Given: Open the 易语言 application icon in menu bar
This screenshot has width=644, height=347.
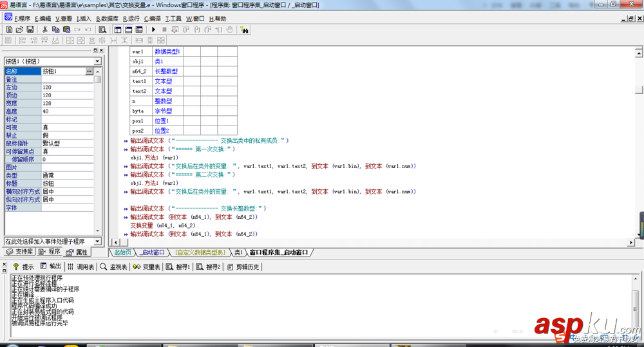Looking at the screenshot, I should [8, 17].
